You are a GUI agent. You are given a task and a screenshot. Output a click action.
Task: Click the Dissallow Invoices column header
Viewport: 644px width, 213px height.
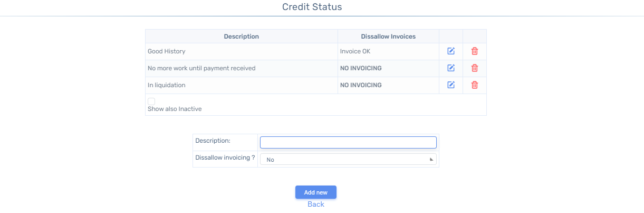tap(388, 36)
